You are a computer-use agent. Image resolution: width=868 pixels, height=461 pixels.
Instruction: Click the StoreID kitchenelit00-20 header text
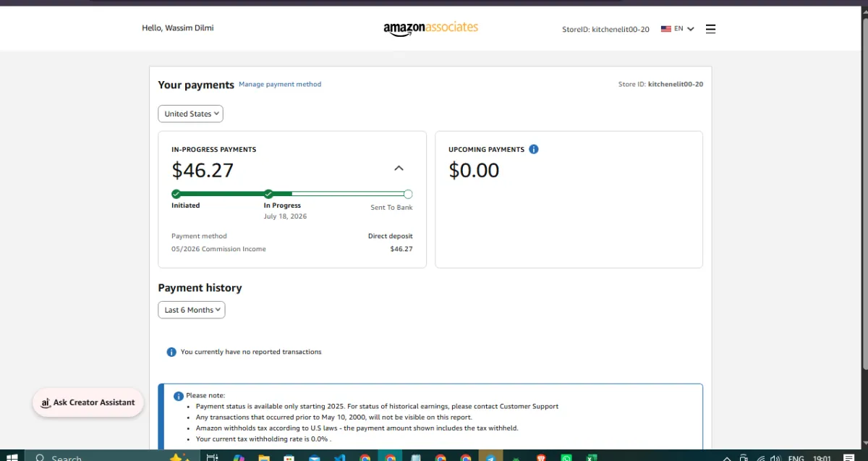[605, 30]
